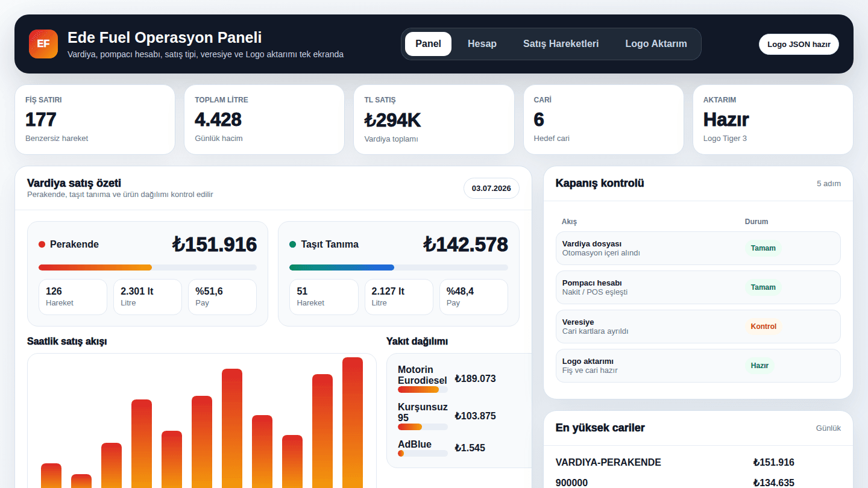Click the VARDIYA-PERAKENDE cari row
This screenshot has width=868, height=488.
[x=698, y=463]
